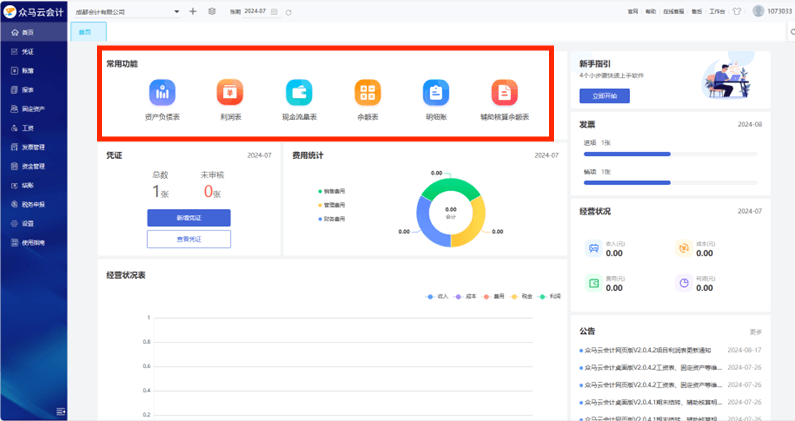Click the plus icon to add company
Viewport: 795px width, 421px height.
(193, 11)
